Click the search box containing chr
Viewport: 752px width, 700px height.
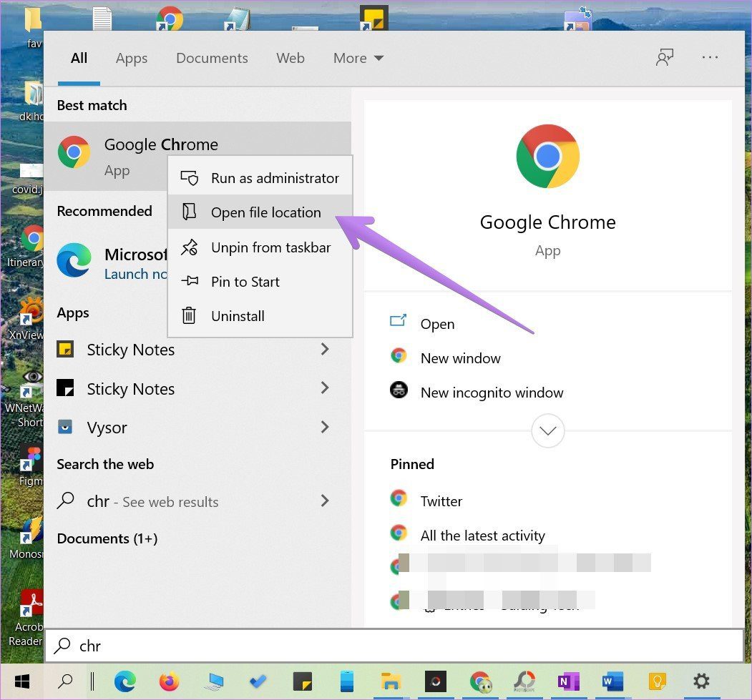(x=394, y=646)
